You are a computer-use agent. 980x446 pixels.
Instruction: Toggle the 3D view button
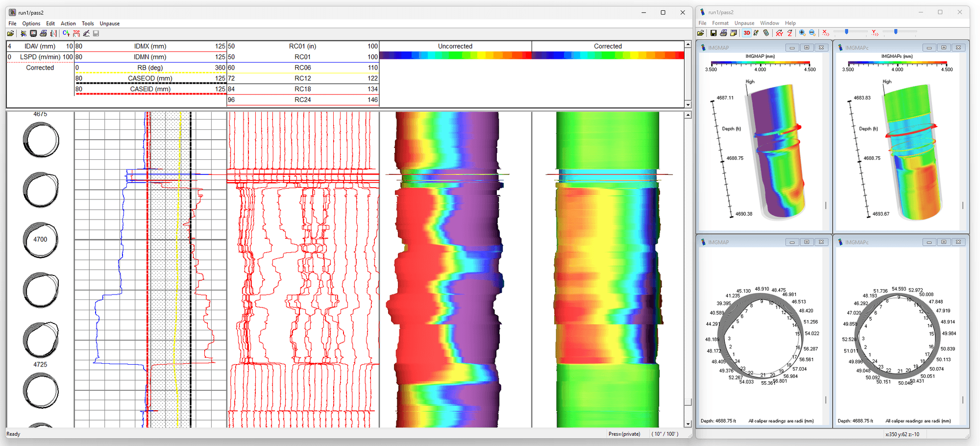point(747,33)
